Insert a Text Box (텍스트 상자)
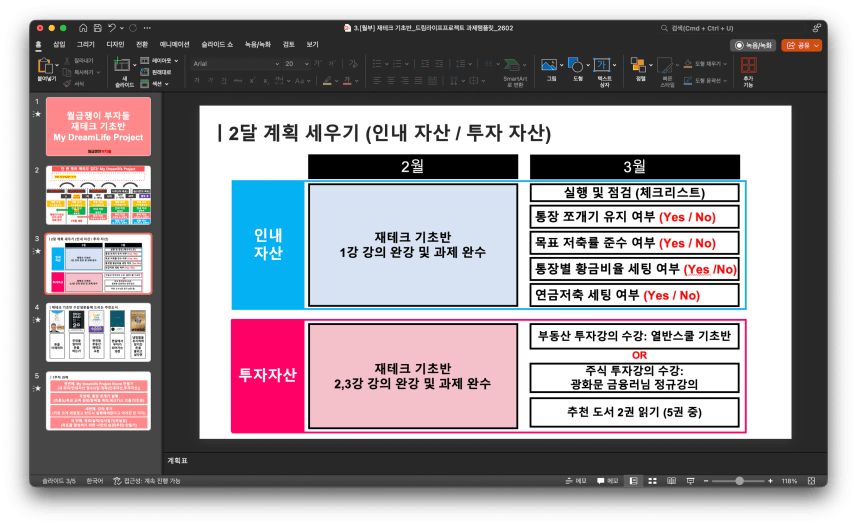 [604, 66]
